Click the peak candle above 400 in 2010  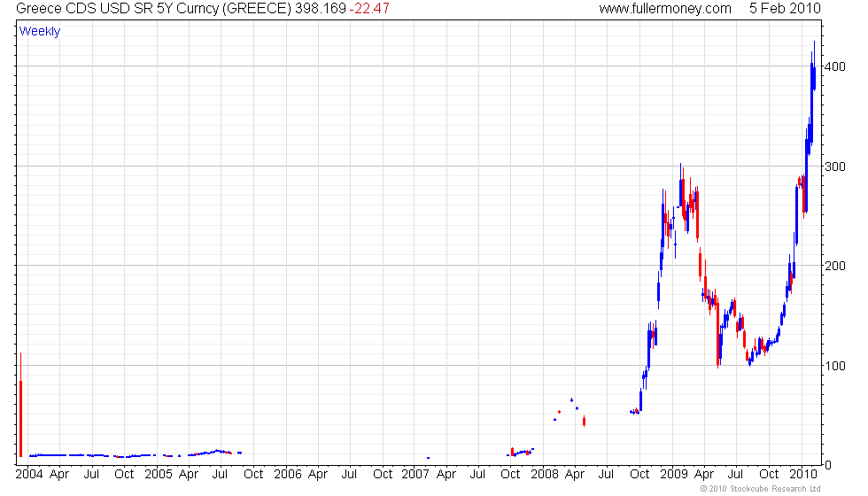(814, 66)
